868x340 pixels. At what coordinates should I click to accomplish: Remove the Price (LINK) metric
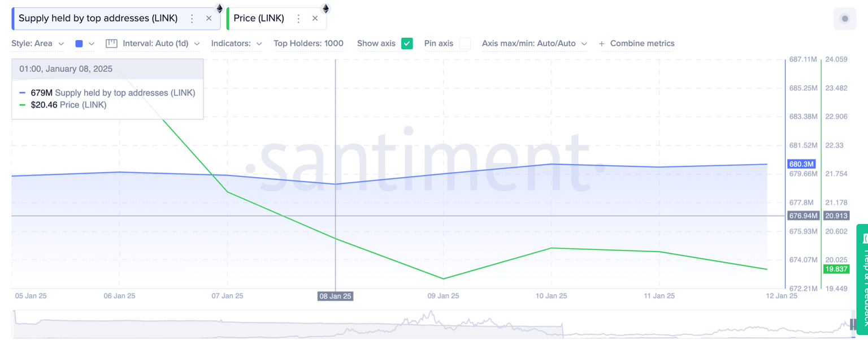315,19
